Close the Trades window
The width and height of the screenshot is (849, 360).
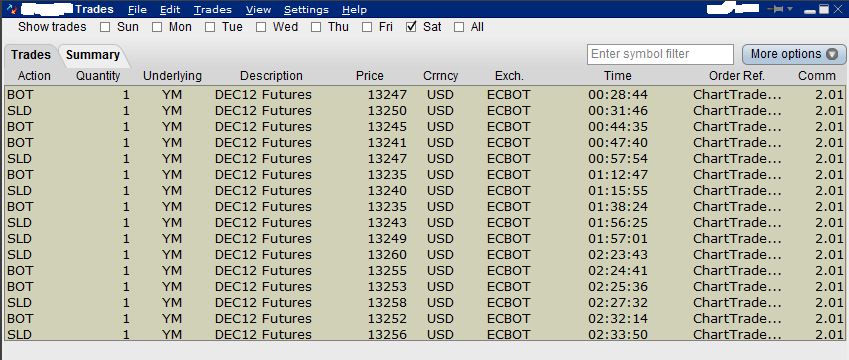click(x=838, y=9)
